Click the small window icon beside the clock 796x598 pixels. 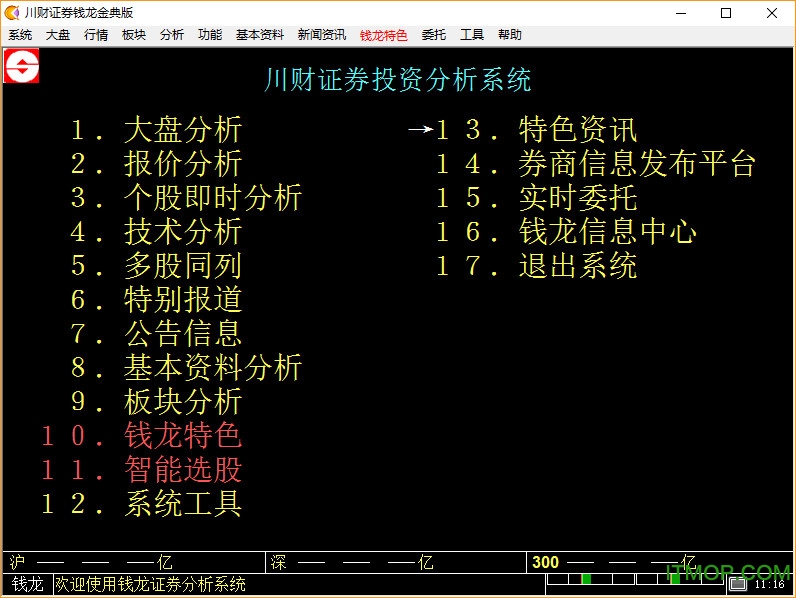(x=738, y=584)
